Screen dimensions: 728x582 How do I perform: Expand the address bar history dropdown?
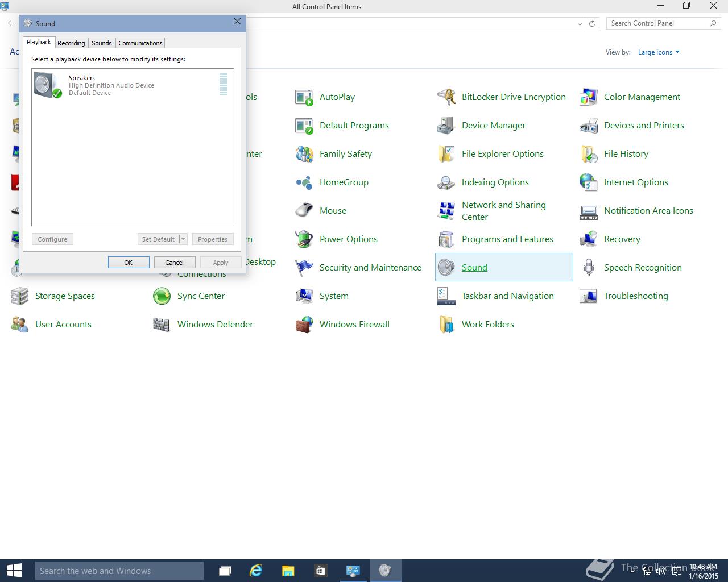point(580,23)
